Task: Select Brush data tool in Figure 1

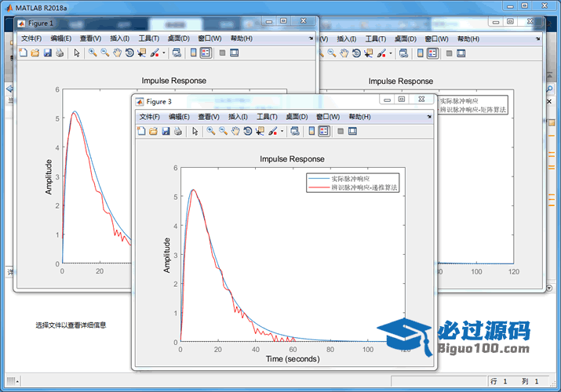Action: click(155, 53)
